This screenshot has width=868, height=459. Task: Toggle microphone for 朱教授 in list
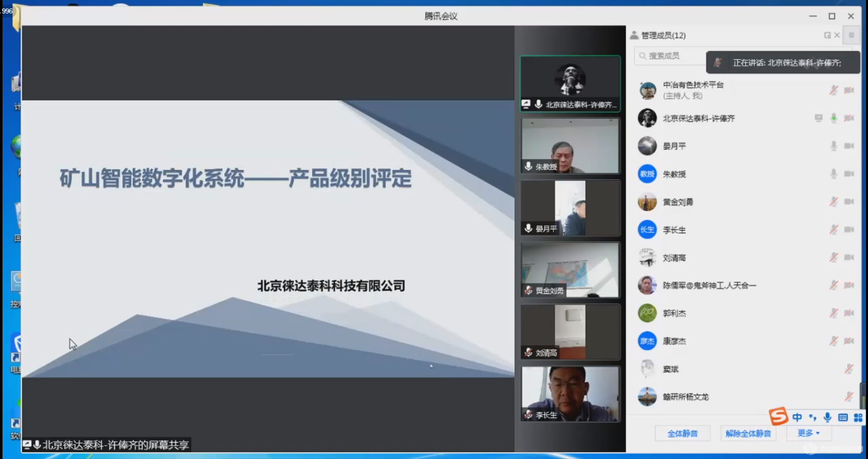(x=833, y=174)
